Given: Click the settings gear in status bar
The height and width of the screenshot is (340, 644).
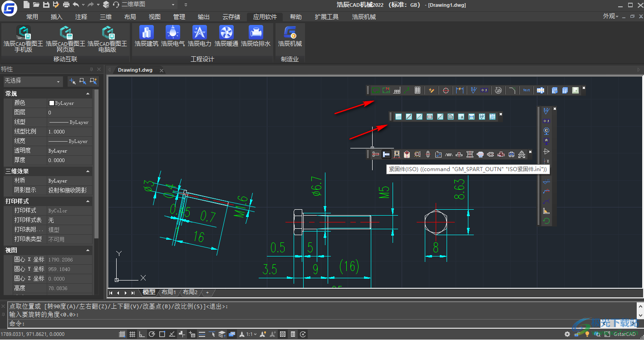Looking at the screenshot, I should 567,335.
